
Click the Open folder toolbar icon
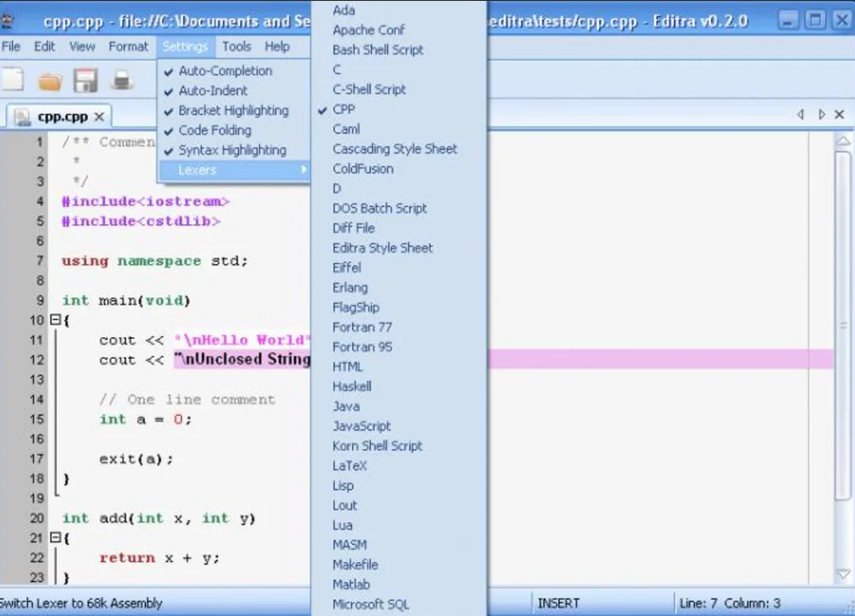pyautogui.click(x=49, y=81)
